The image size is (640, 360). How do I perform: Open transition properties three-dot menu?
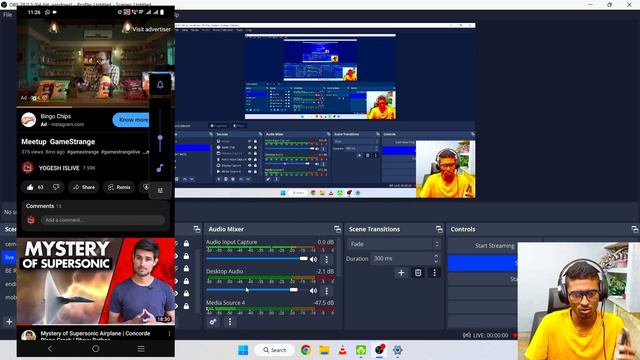click(434, 273)
